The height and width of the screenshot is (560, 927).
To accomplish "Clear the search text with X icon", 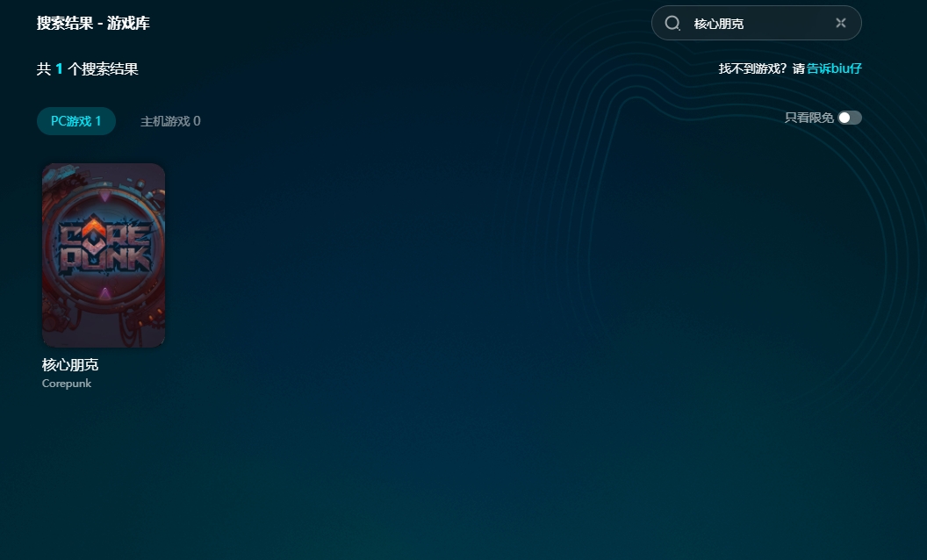I will pos(841,23).
